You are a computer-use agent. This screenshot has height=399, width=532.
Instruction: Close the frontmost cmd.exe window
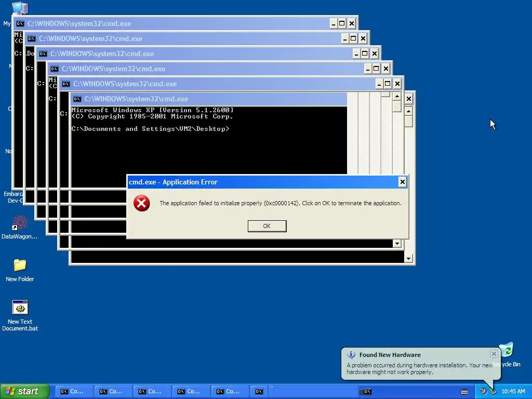409,99
